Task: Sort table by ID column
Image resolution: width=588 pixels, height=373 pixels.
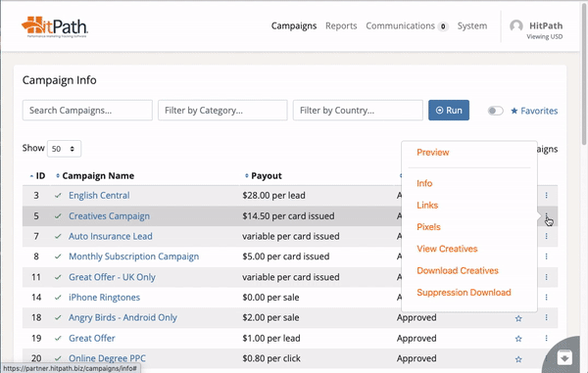Action: click(37, 175)
